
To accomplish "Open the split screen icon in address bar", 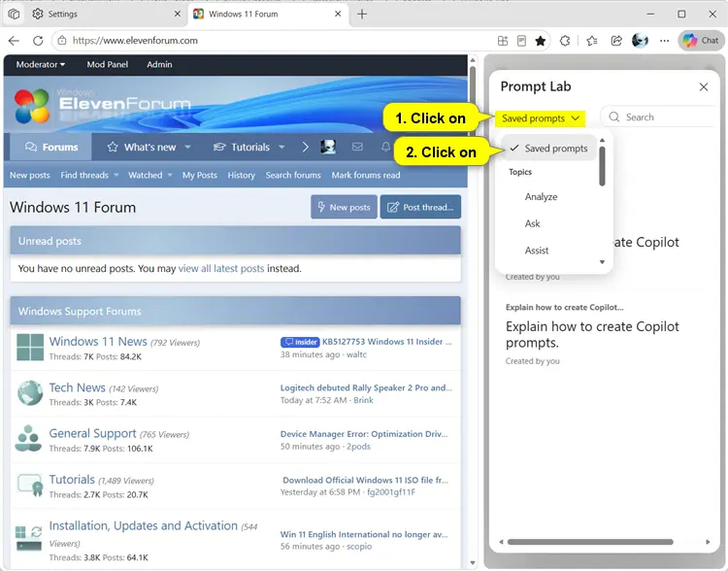I will [503, 41].
